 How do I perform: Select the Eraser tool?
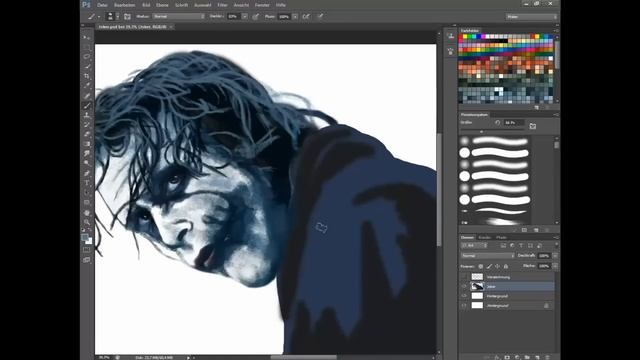coord(87,134)
